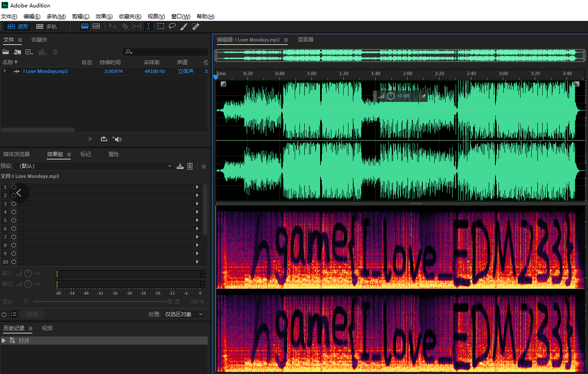588x374 pixels.
Task: Open the New File button's menu
Action: (x=29, y=52)
